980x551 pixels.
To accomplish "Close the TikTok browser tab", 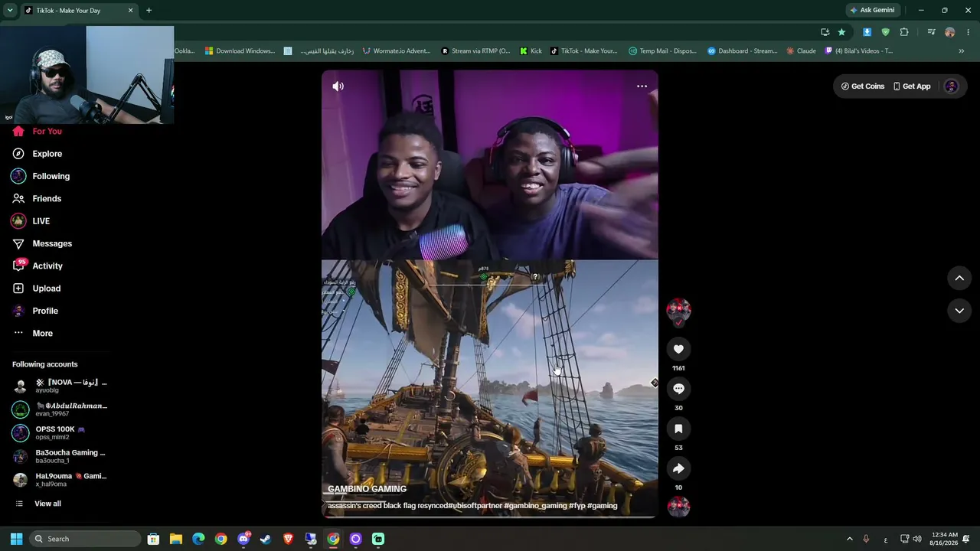I will coord(130,11).
